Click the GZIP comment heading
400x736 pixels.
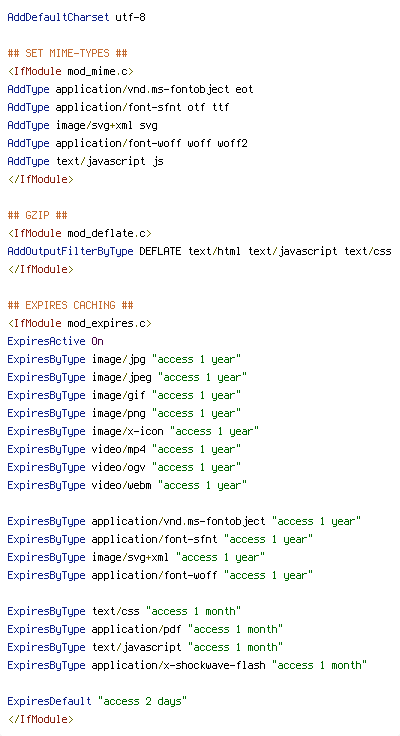[x=38, y=215]
